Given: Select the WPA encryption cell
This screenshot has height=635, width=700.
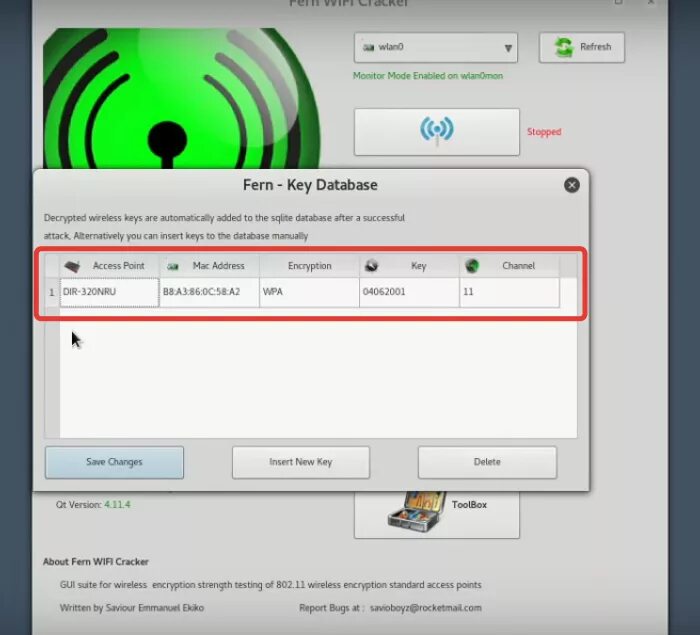Looking at the screenshot, I should (x=309, y=292).
